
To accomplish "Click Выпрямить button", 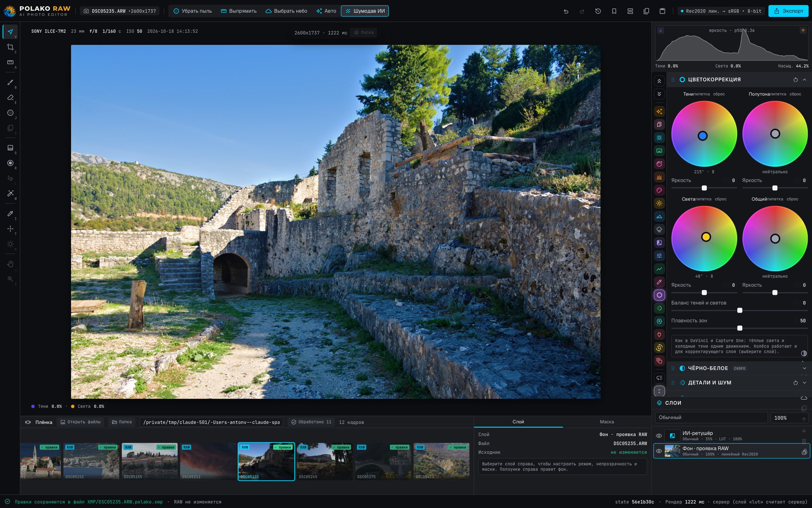I will click(x=239, y=11).
